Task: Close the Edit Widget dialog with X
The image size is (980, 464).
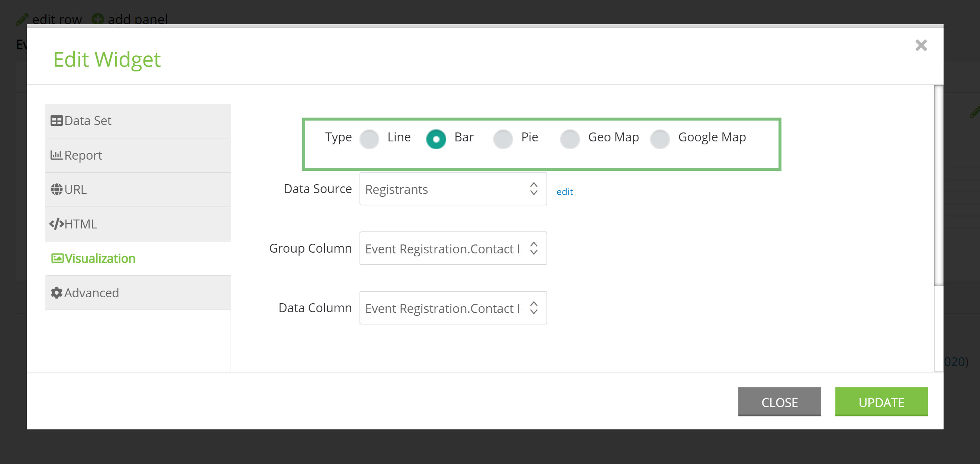Action: 921,45
